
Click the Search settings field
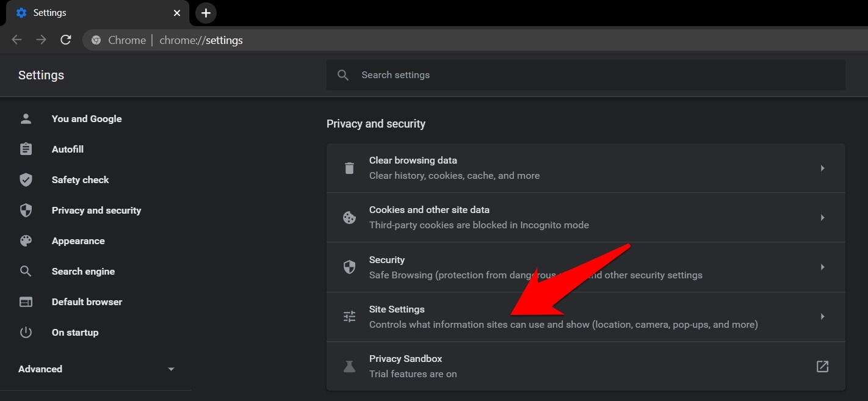click(585, 75)
